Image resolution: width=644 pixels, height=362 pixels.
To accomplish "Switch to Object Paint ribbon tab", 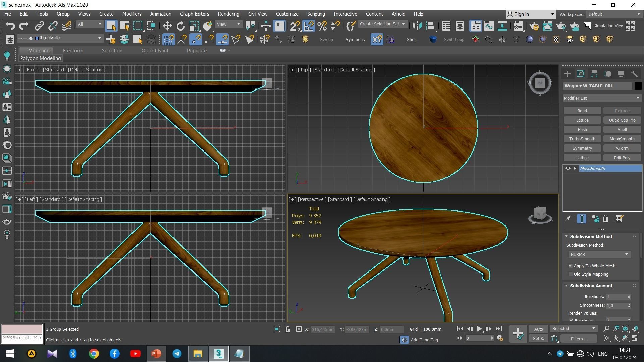I will tap(155, 50).
